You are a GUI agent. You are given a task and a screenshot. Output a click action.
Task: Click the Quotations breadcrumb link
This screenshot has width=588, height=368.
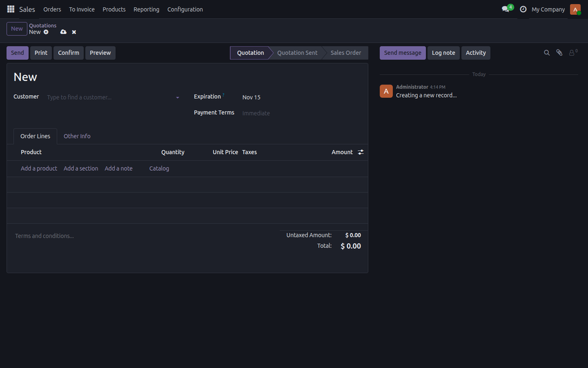click(42, 25)
